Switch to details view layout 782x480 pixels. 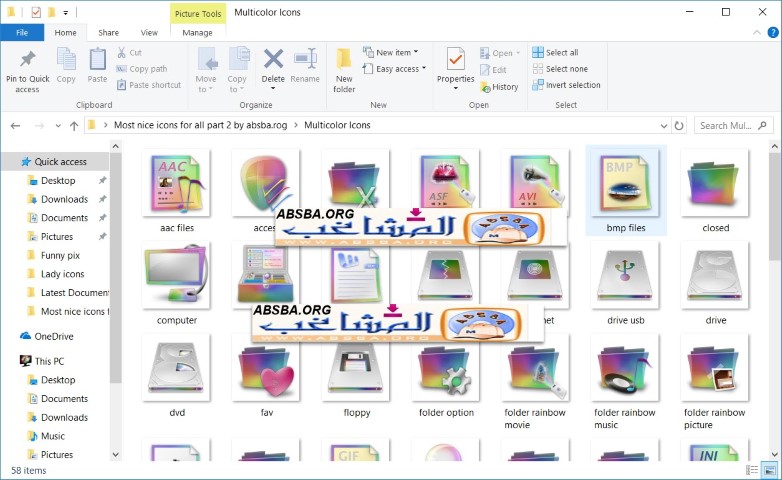pos(752,470)
